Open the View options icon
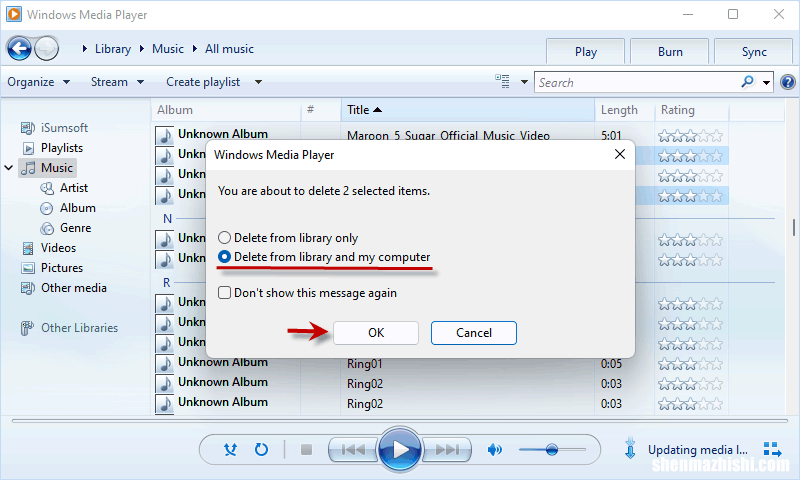800x480 pixels. (x=502, y=82)
